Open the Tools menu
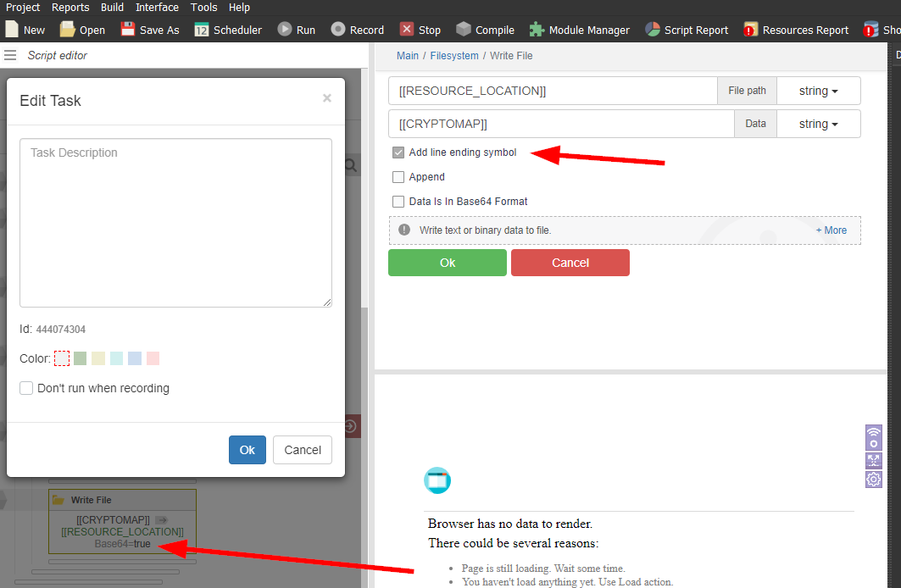 [203, 8]
